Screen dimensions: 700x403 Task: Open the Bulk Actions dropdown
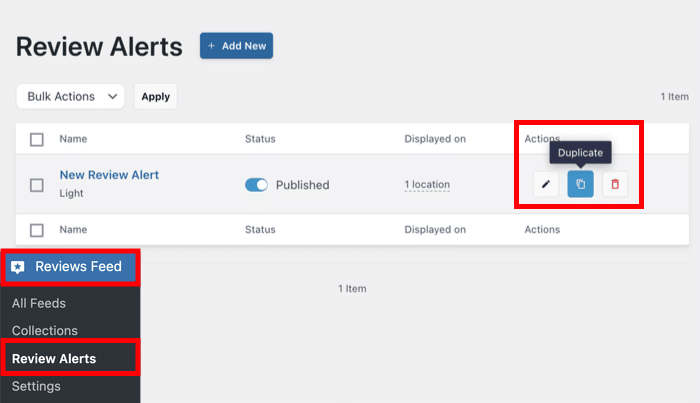coord(70,97)
